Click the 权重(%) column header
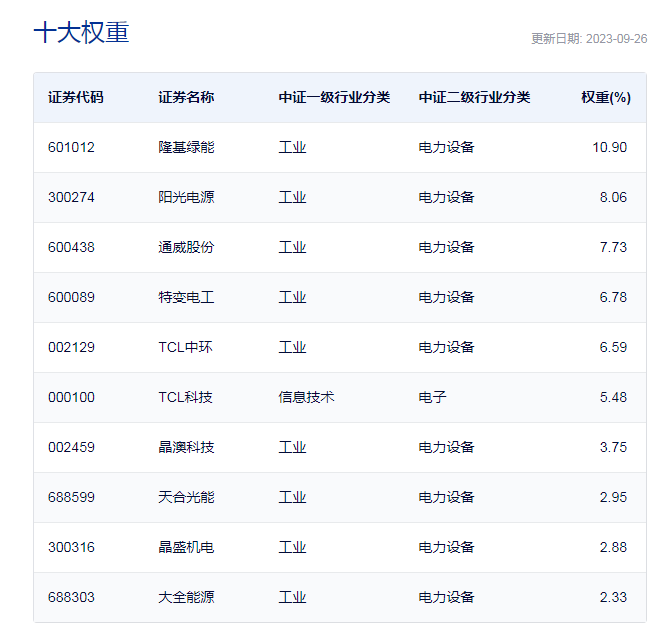The height and width of the screenshot is (643, 663). pos(606,97)
